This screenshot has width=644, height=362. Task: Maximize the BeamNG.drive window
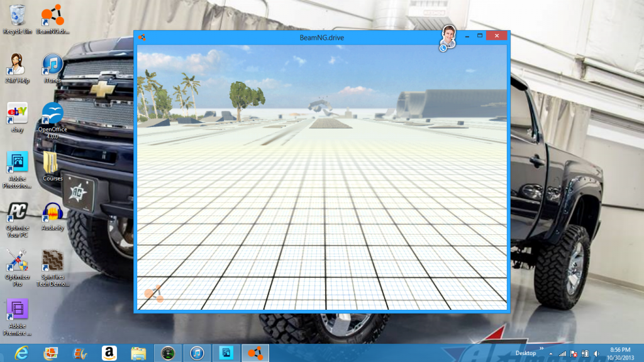pyautogui.click(x=480, y=37)
